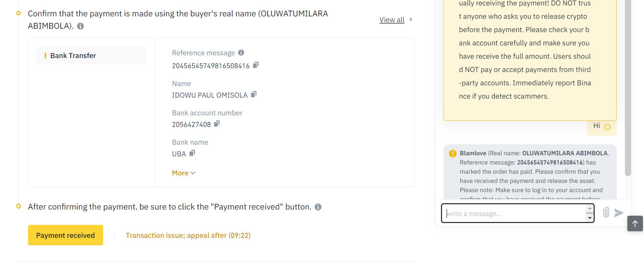
Task: Focus the write a message field
Action: point(514,213)
